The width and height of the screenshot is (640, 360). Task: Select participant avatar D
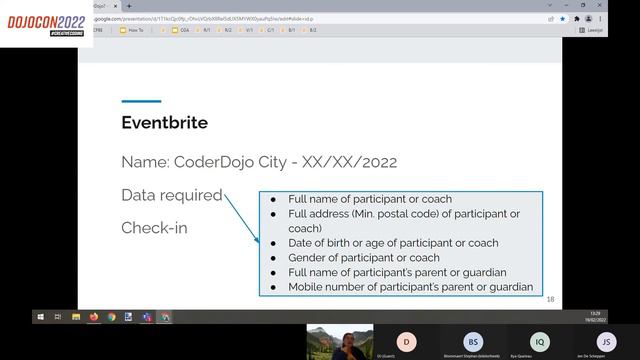pos(406,342)
